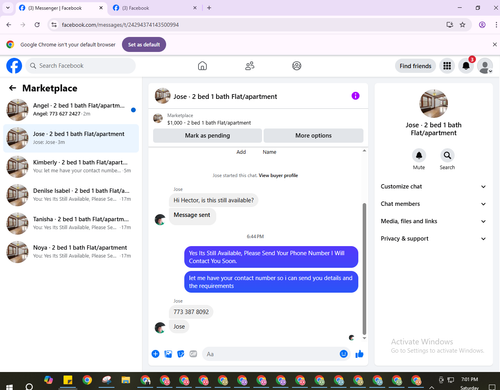View site information icon
The width and height of the screenshot is (500, 390).
pyautogui.click(x=54, y=25)
